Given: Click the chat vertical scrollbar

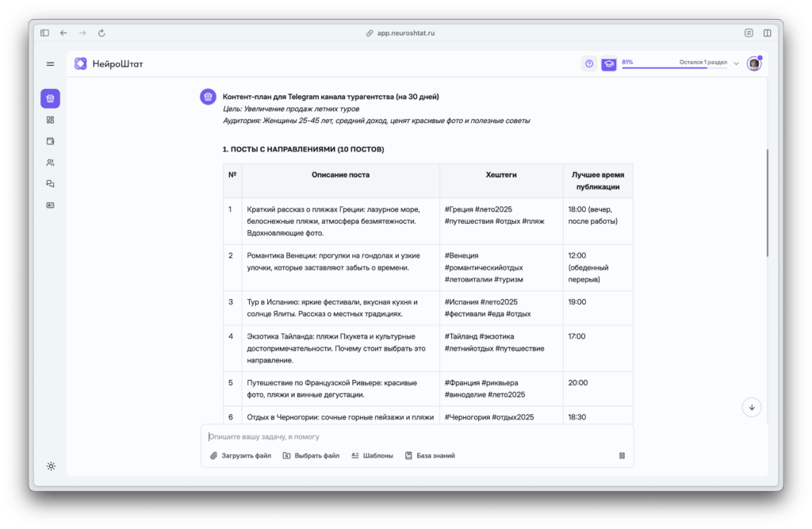Looking at the screenshot, I should 767,202.
